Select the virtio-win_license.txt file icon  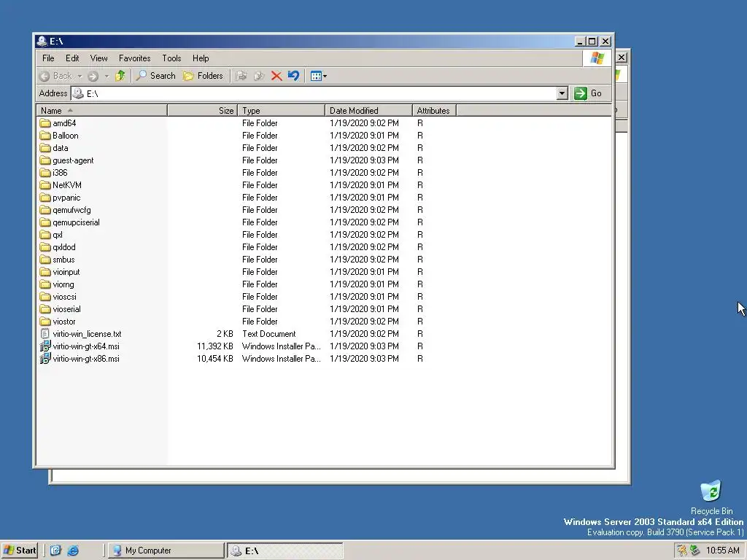(x=45, y=334)
